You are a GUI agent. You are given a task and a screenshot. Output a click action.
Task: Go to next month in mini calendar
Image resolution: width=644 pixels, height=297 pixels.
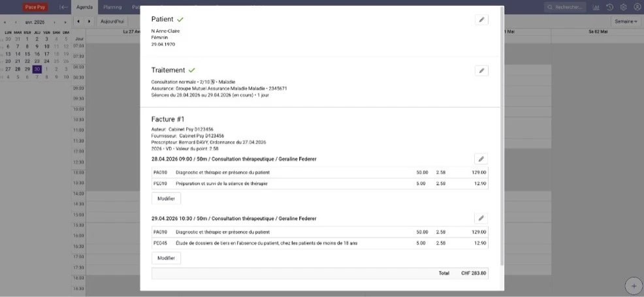click(x=54, y=22)
